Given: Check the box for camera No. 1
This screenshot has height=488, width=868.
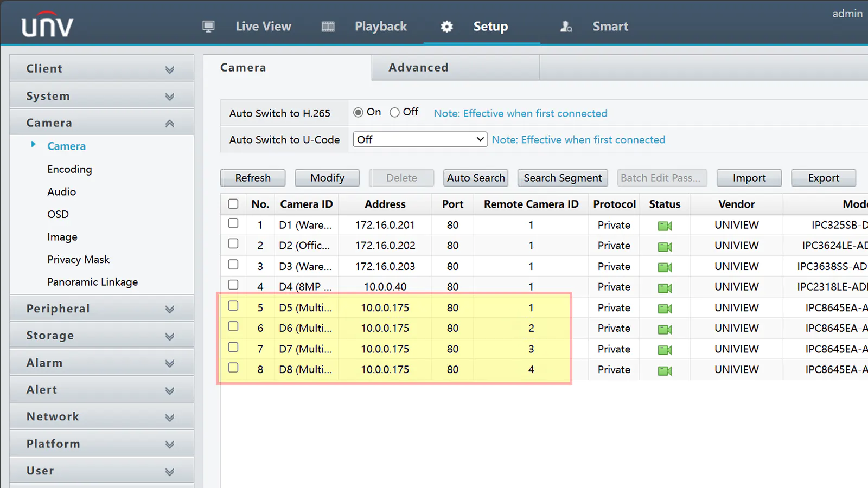Looking at the screenshot, I should (233, 223).
